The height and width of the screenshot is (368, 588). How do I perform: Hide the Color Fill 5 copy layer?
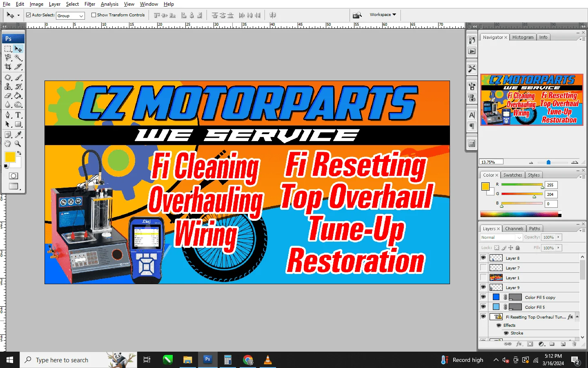[x=483, y=297]
